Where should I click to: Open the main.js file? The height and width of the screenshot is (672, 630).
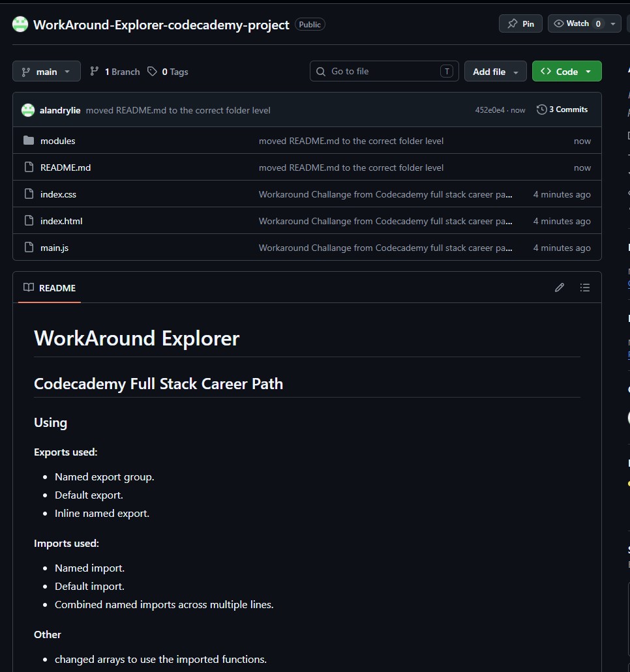(x=55, y=248)
